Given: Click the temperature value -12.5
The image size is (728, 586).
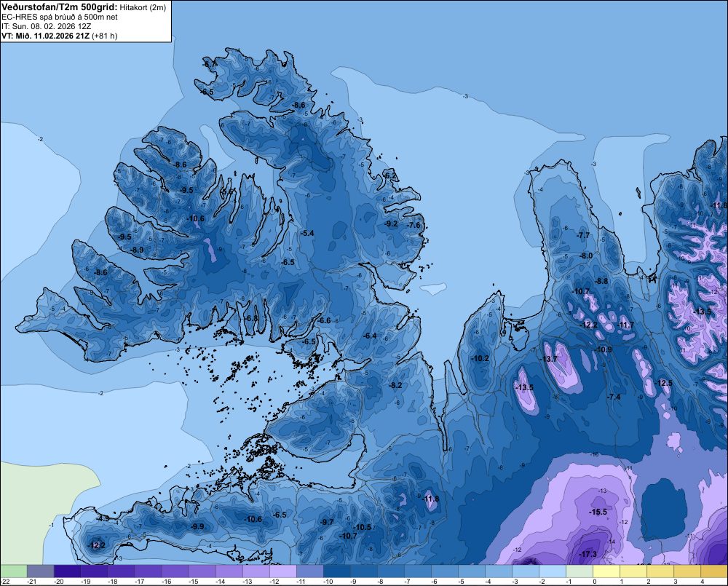Looking at the screenshot, I should (x=663, y=383).
